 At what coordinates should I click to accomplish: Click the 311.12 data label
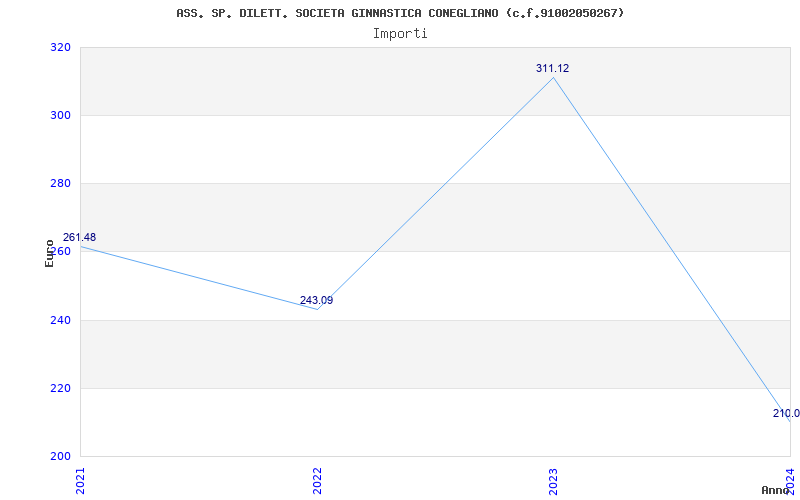pyautogui.click(x=553, y=68)
